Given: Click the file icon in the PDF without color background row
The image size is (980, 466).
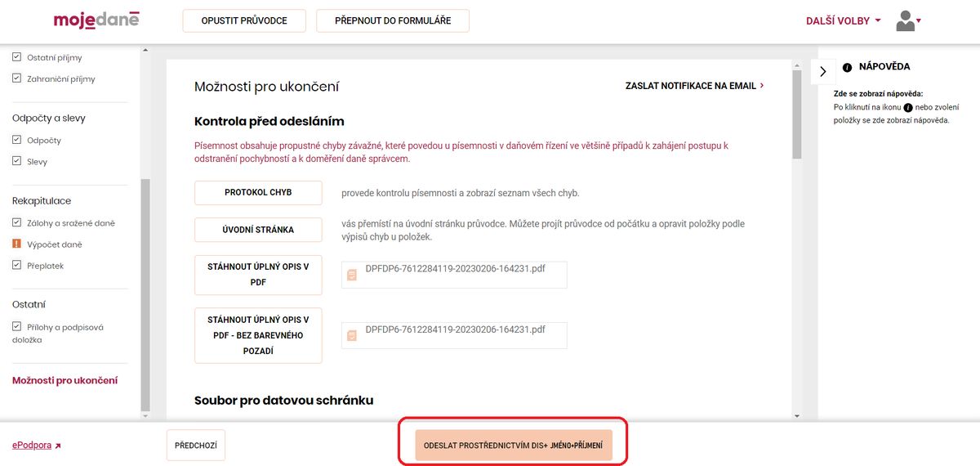Looking at the screenshot, I should 352,335.
